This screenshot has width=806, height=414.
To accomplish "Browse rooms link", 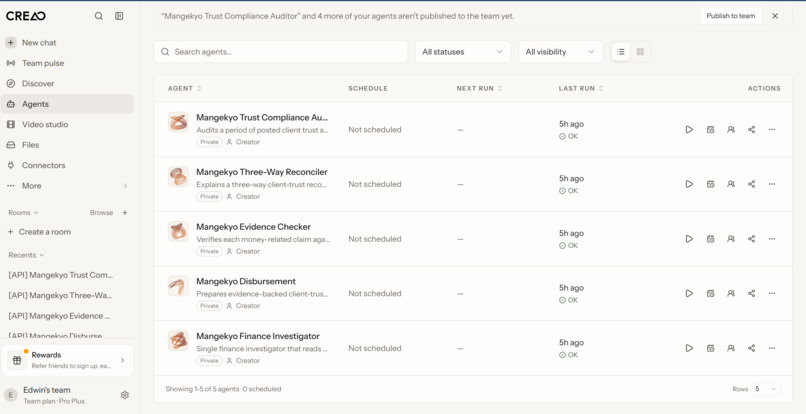I will (x=101, y=212).
